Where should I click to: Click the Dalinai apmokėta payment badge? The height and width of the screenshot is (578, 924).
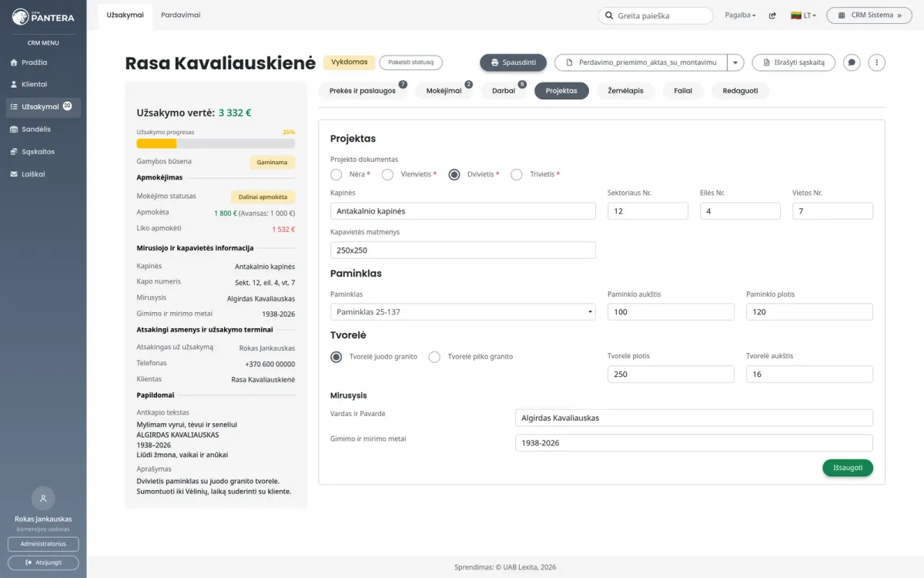click(x=263, y=197)
